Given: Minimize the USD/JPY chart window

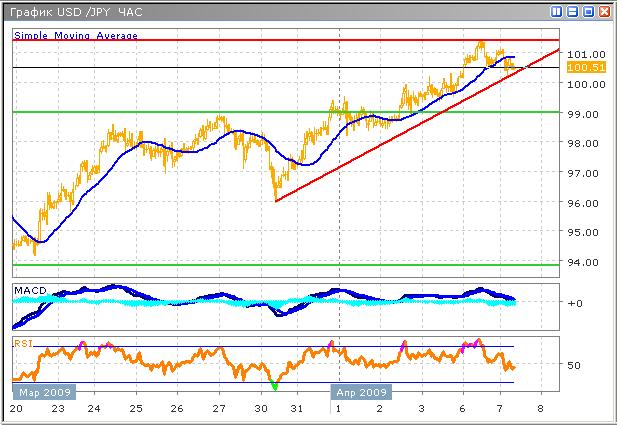Looking at the screenshot, I should point(572,12).
